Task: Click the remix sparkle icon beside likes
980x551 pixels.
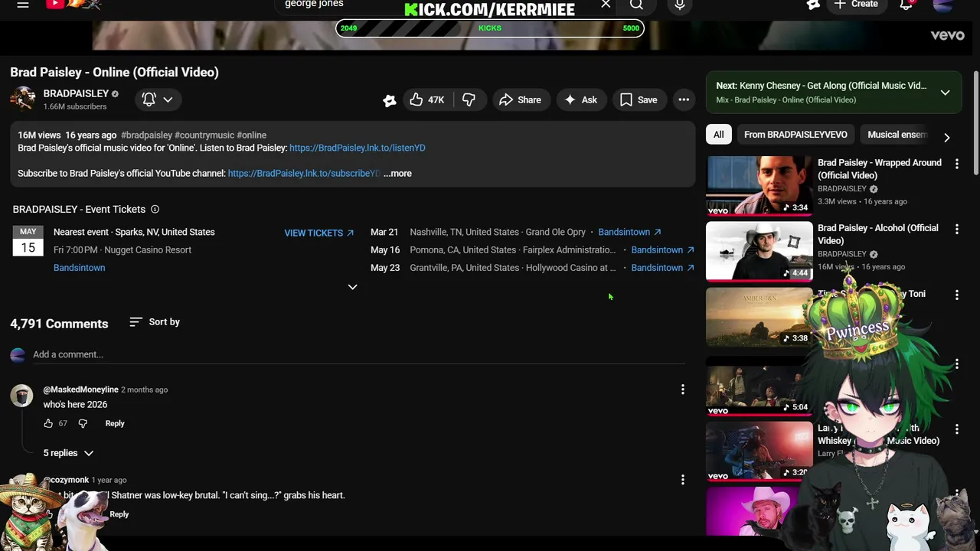Action: pyautogui.click(x=390, y=100)
